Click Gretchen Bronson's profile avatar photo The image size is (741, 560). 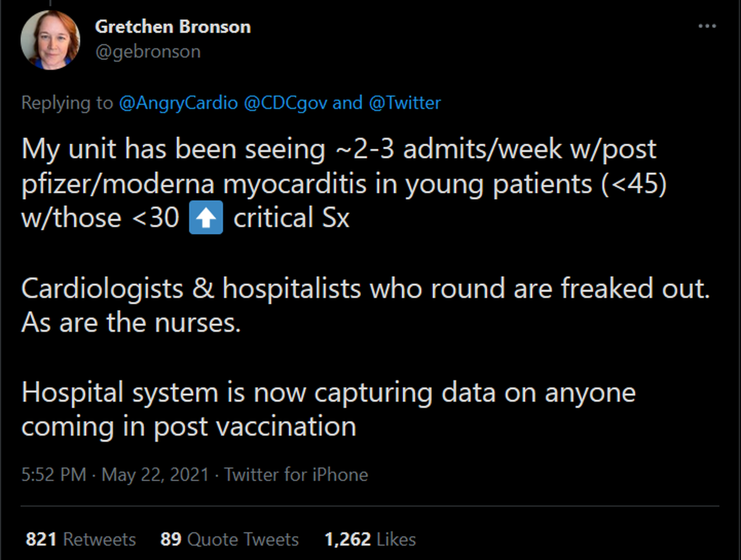click(x=50, y=40)
